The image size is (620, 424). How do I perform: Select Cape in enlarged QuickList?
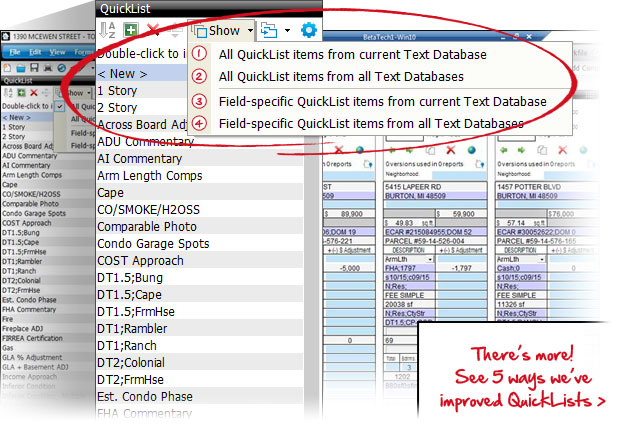pyautogui.click(x=200, y=193)
